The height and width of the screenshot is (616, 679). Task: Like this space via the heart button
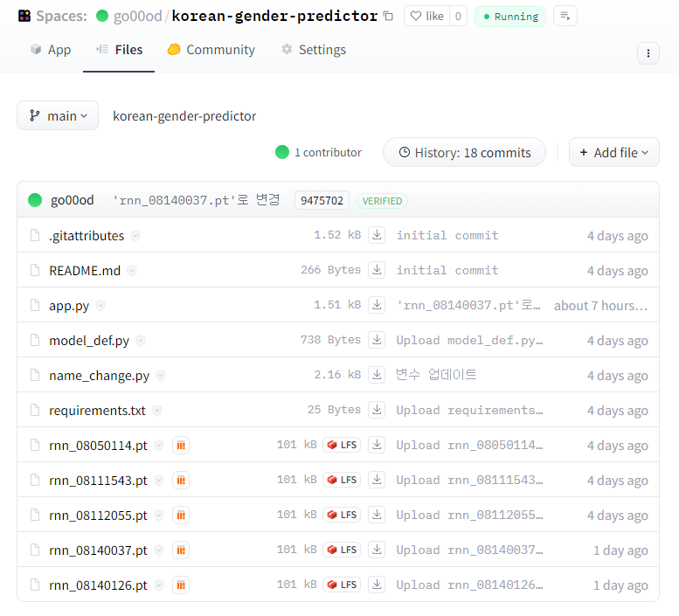[427, 16]
